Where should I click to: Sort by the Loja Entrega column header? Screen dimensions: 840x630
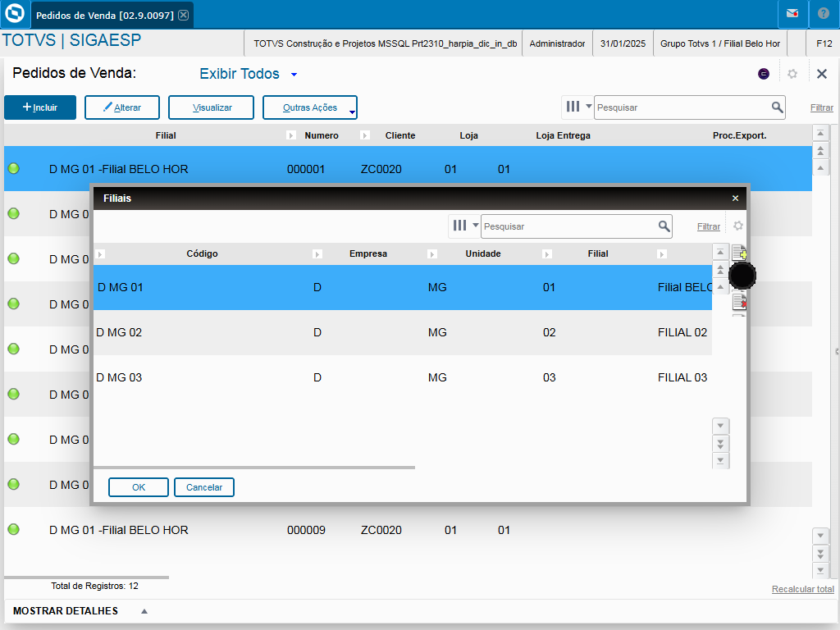point(563,135)
